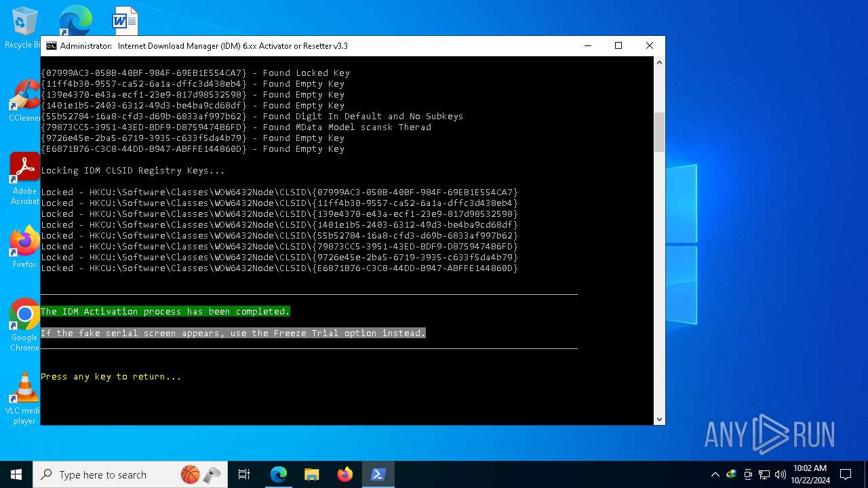The image size is (868, 488).
Task: Click 'Locking IDM CLSID Registry Keys...' line
Action: [x=133, y=171]
